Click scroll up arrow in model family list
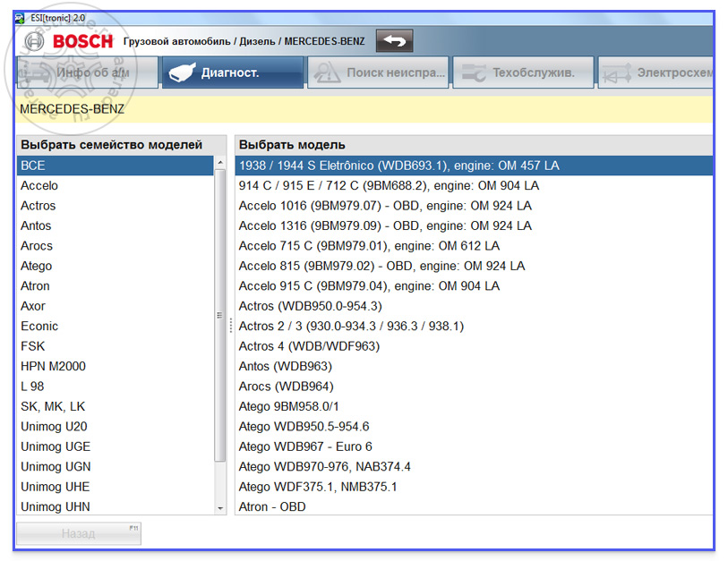Image resolution: width=728 pixels, height=561 pixels. tap(220, 163)
